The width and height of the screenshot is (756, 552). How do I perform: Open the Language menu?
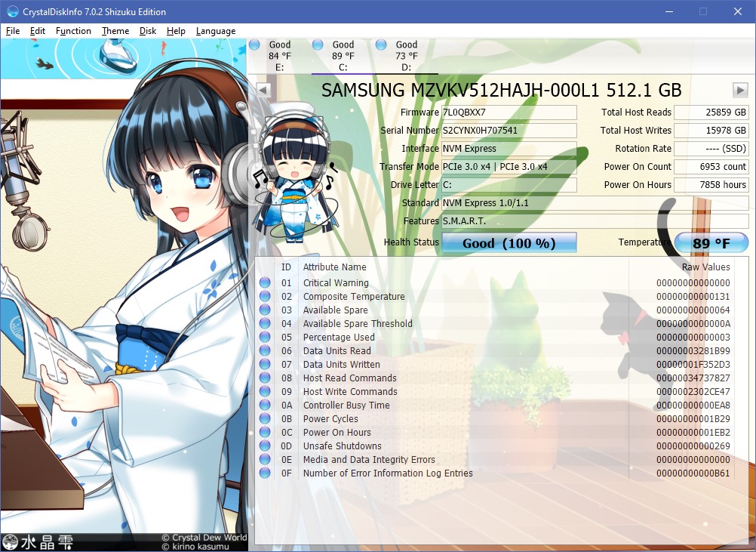tap(216, 31)
